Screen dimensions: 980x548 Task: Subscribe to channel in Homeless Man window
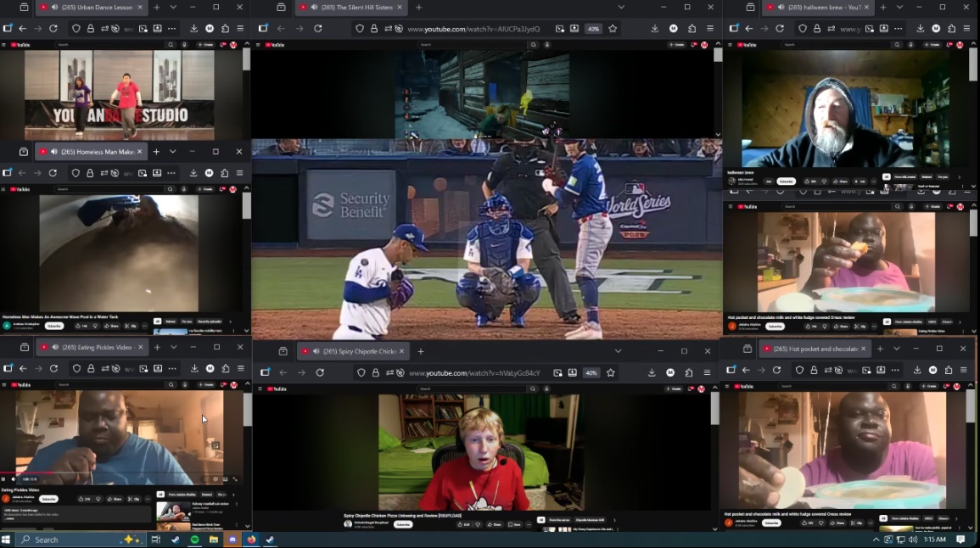pos(54,326)
